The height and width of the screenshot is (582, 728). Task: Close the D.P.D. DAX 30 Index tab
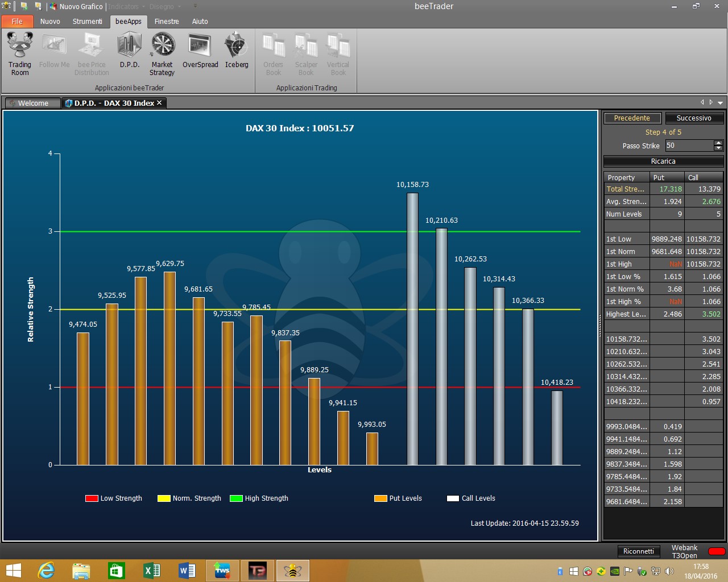[x=159, y=103]
